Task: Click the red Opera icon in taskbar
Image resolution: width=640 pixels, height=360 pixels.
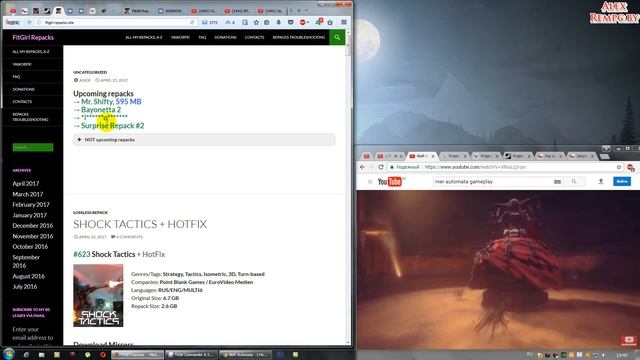Action: (x=103, y=355)
